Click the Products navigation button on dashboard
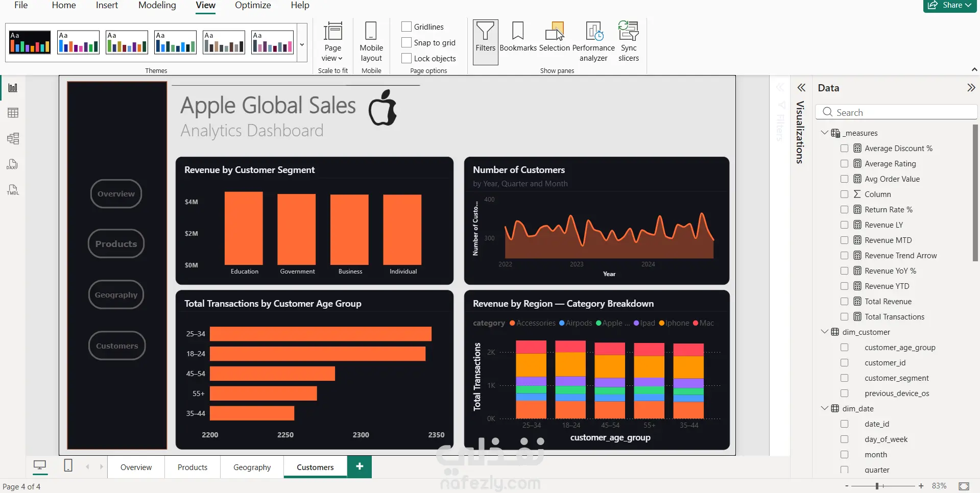 point(116,244)
